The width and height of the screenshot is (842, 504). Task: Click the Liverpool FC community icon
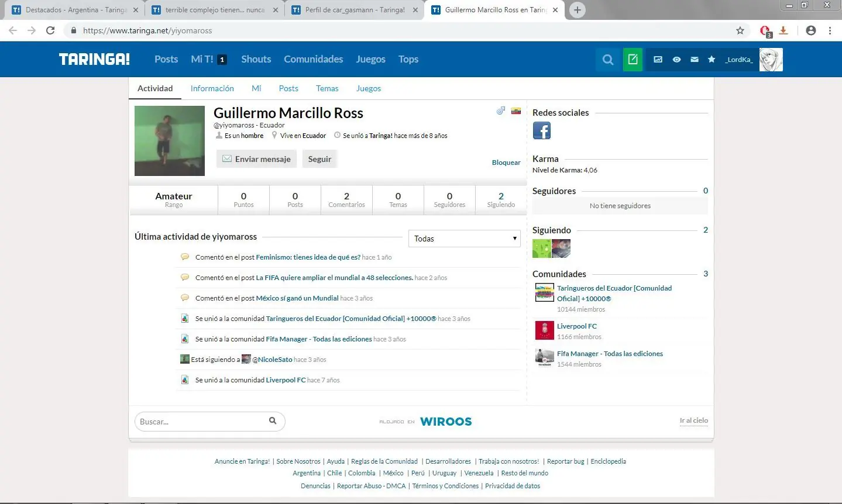tap(544, 330)
